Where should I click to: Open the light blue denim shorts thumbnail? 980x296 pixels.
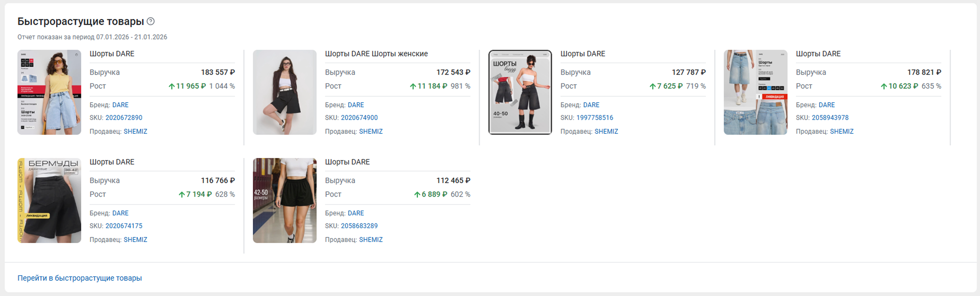(755, 92)
